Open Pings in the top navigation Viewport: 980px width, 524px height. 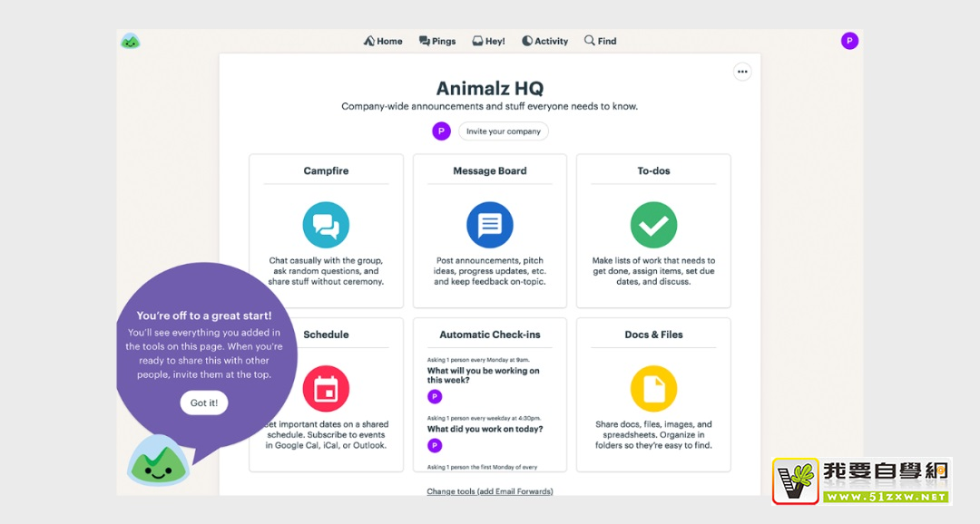point(436,41)
